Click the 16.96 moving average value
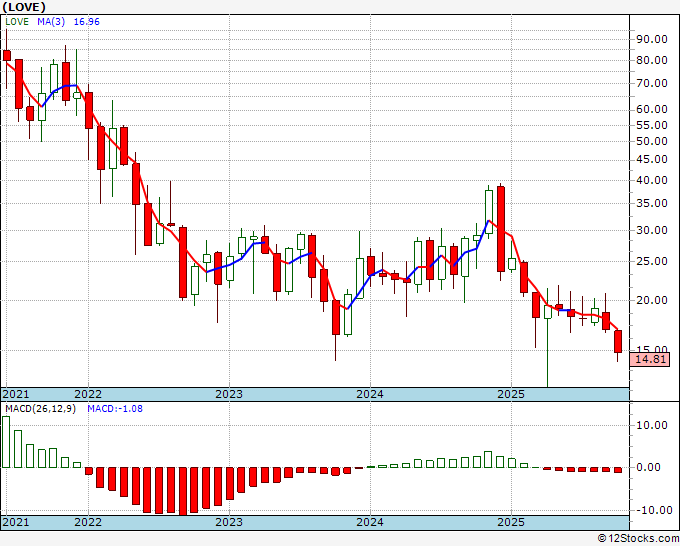Screen dimensions: 680x546 pos(86,22)
